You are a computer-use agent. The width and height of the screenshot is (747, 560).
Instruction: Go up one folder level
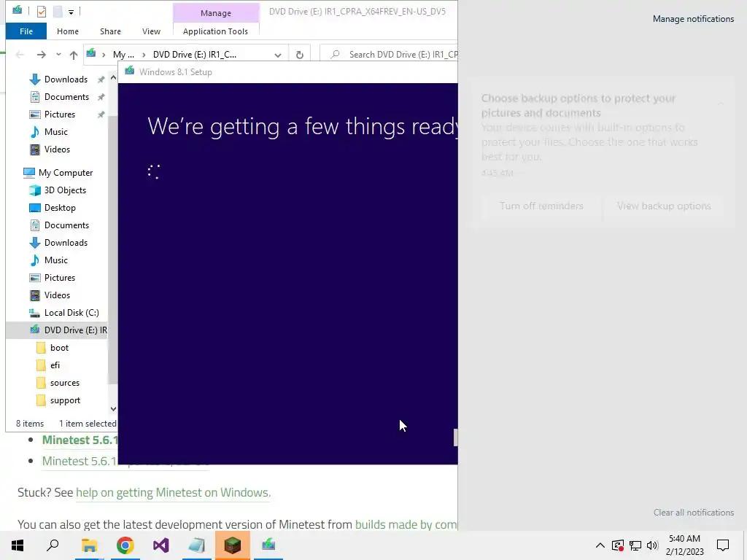tap(74, 55)
